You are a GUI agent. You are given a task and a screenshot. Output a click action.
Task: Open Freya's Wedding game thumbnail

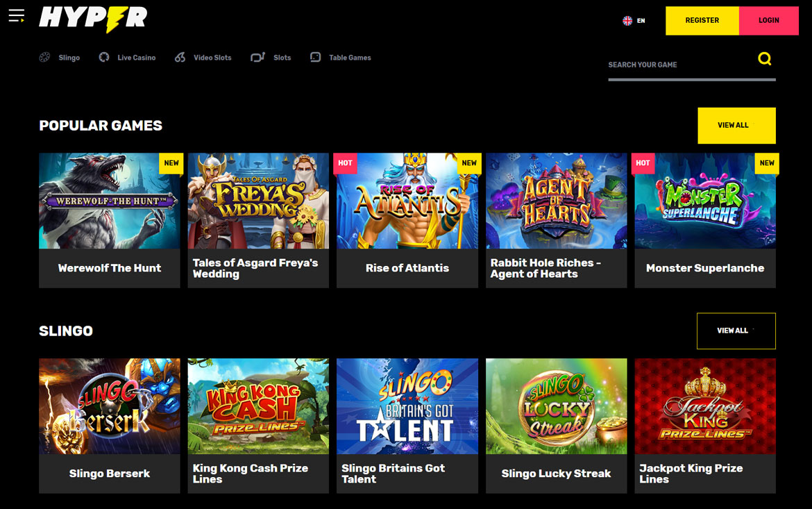(x=258, y=201)
